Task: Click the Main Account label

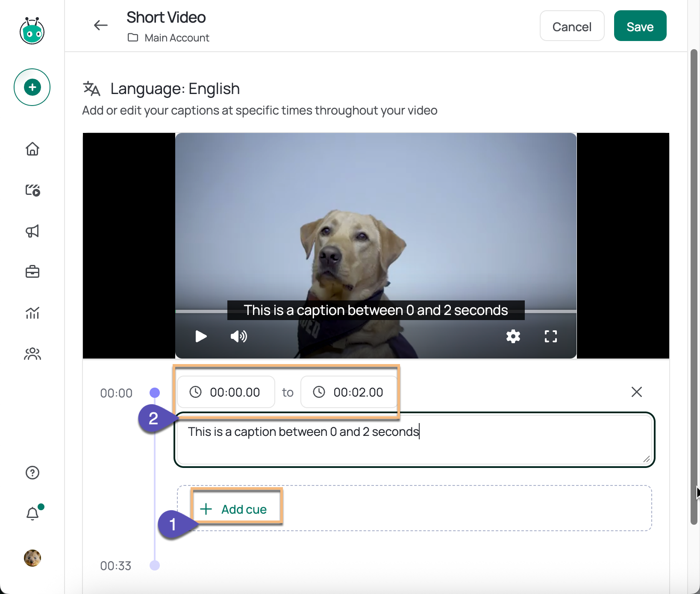Action: [177, 38]
